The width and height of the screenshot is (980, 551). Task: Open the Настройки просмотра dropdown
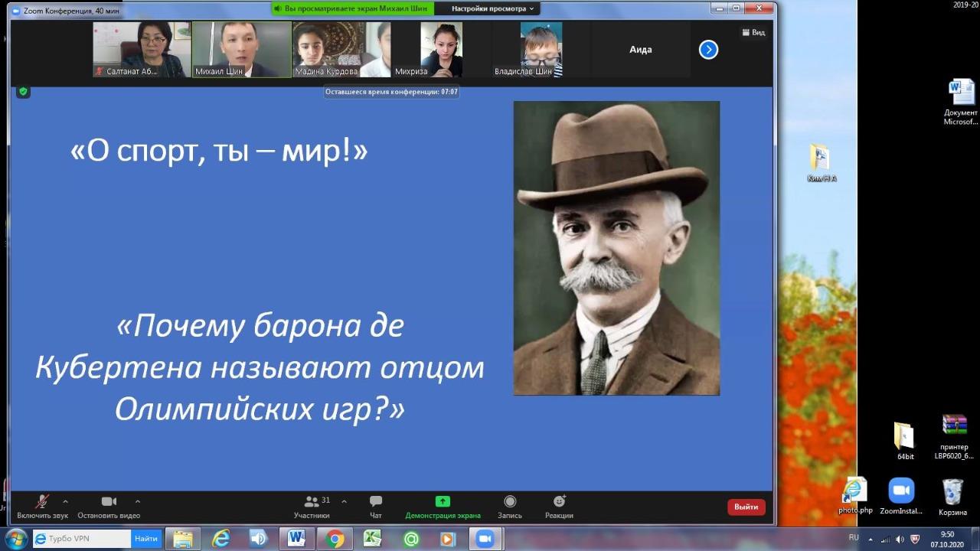pos(494,8)
